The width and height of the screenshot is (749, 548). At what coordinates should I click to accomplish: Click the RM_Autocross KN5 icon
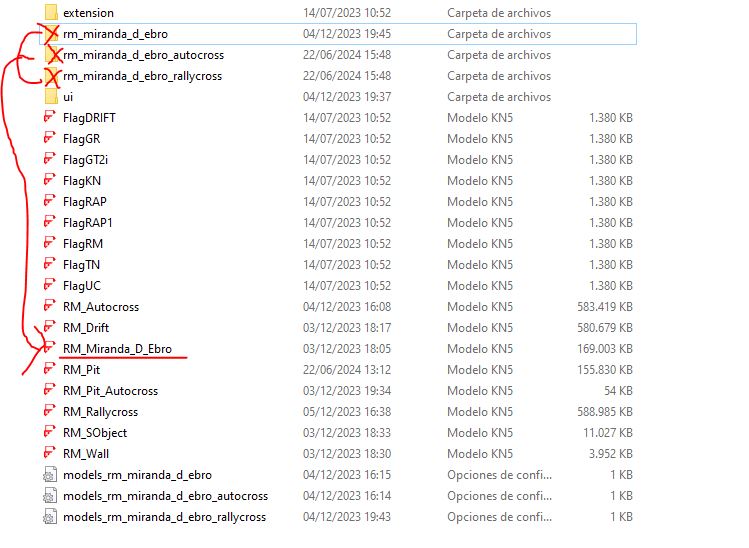[50, 306]
